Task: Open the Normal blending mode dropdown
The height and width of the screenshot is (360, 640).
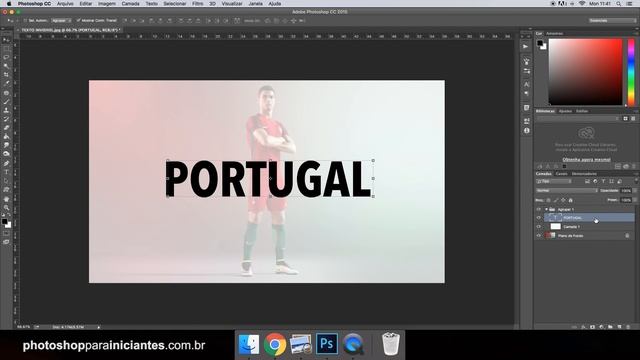Action: pyautogui.click(x=567, y=191)
